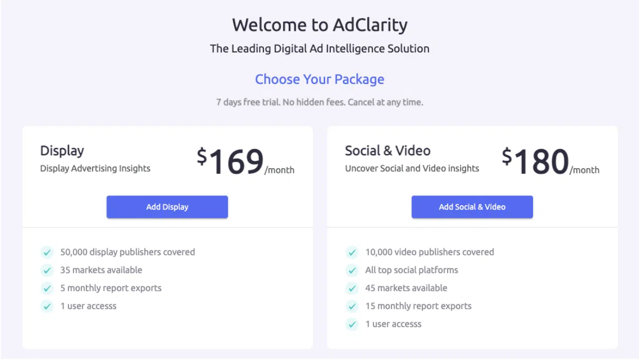Screen dimensions: 639x364
Task: Tap the checkmark in the Display card's 1 user access row
Action: coord(47,306)
